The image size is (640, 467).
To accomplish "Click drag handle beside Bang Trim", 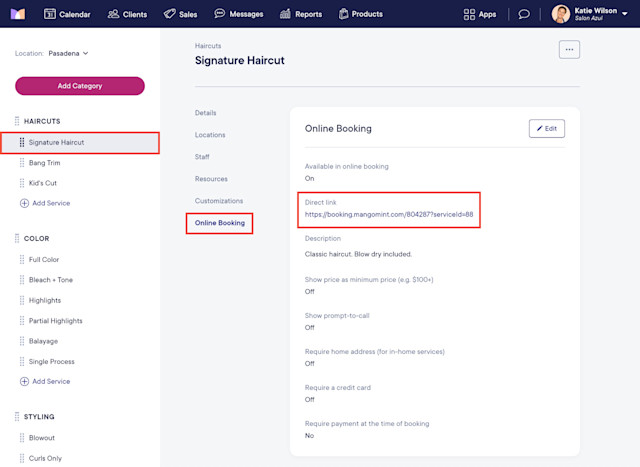I will click(x=22, y=162).
